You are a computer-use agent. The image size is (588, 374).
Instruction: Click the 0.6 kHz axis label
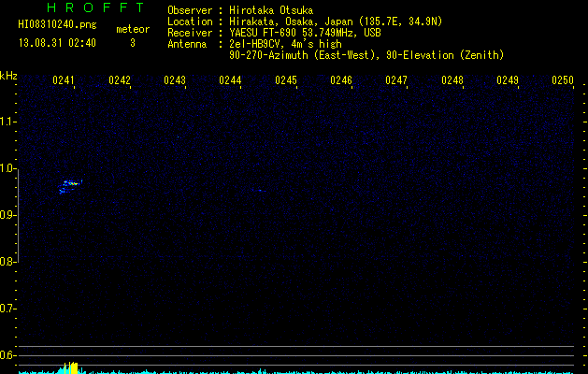click(7, 355)
